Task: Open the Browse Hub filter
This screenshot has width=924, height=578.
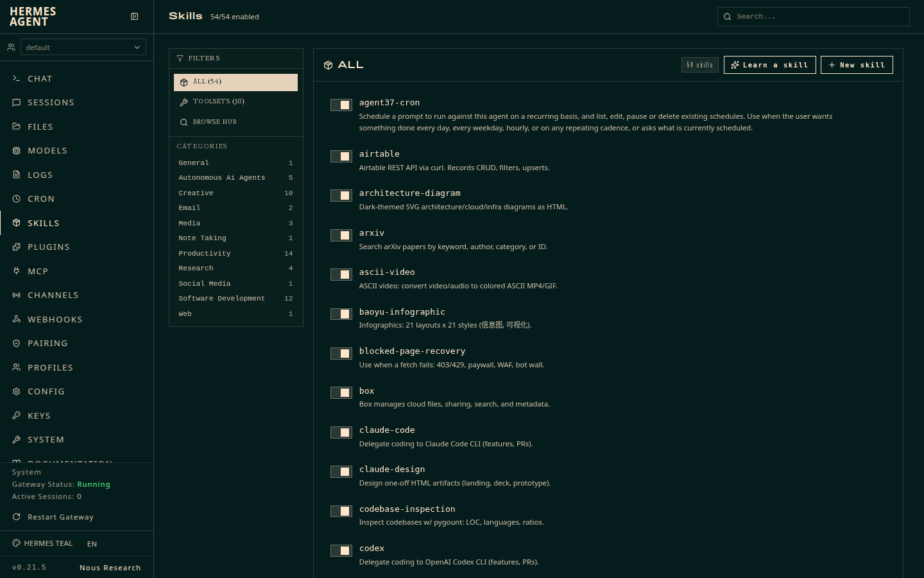Action: [x=235, y=122]
